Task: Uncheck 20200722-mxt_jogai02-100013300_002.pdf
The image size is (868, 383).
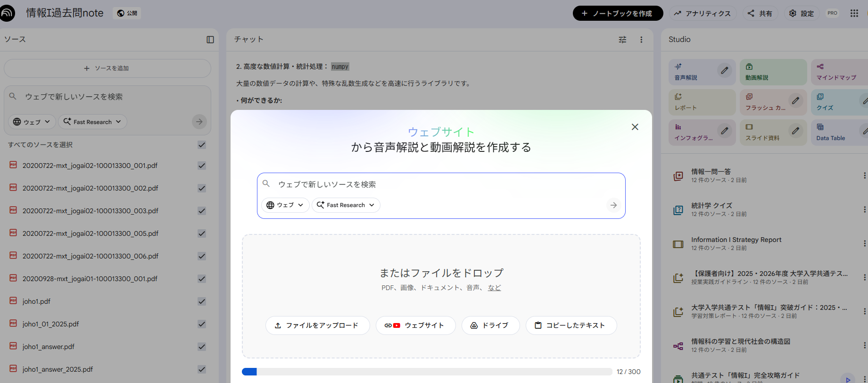Action: click(x=202, y=188)
